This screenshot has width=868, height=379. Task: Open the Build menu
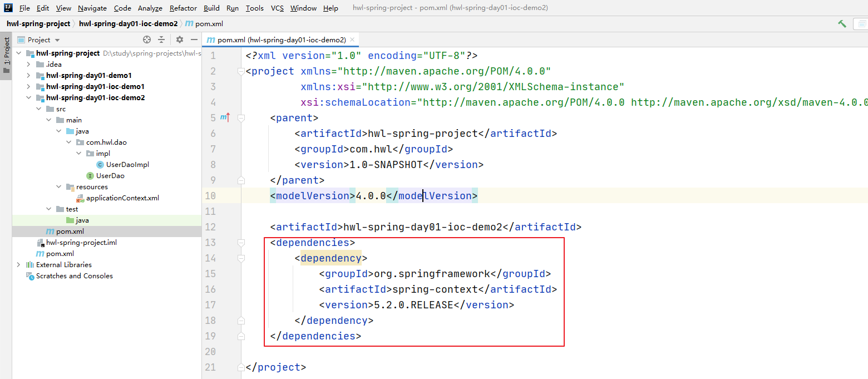coord(211,8)
